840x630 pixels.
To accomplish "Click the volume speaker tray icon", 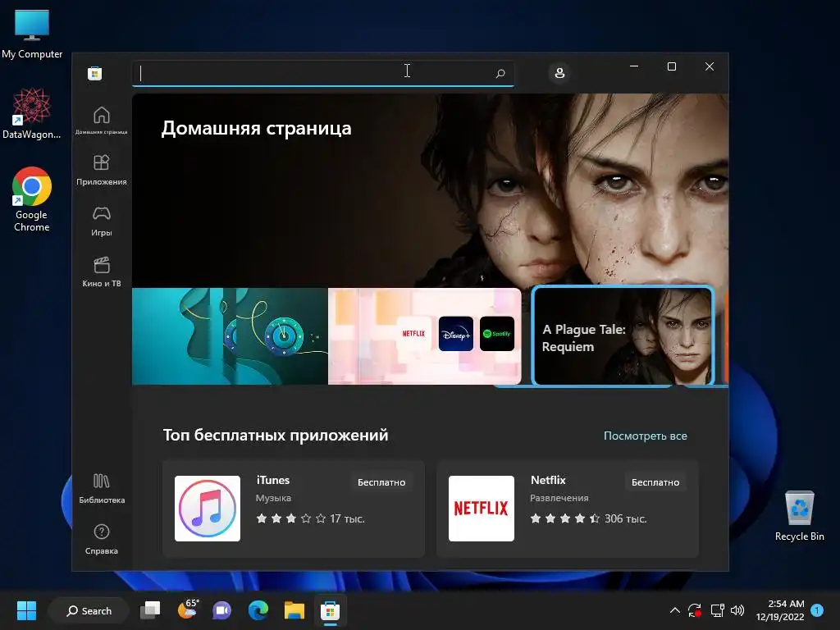I will pos(737,610).
